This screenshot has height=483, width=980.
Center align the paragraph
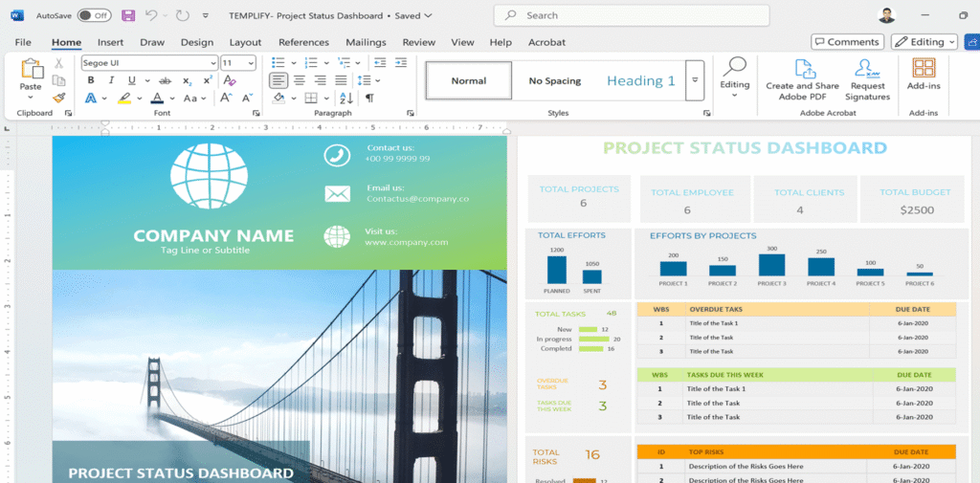pyautogui.click(x=299, y=80)
